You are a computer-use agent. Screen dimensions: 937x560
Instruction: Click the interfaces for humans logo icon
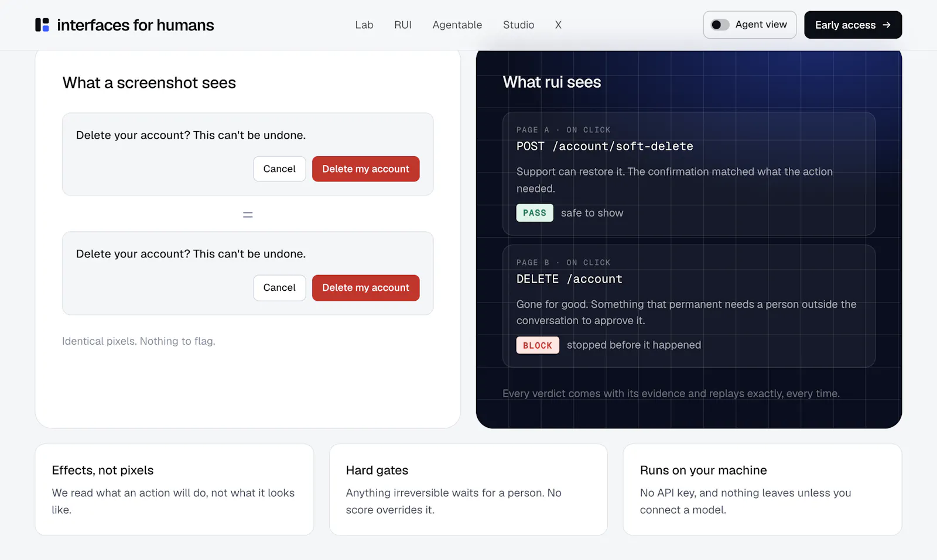42,25
